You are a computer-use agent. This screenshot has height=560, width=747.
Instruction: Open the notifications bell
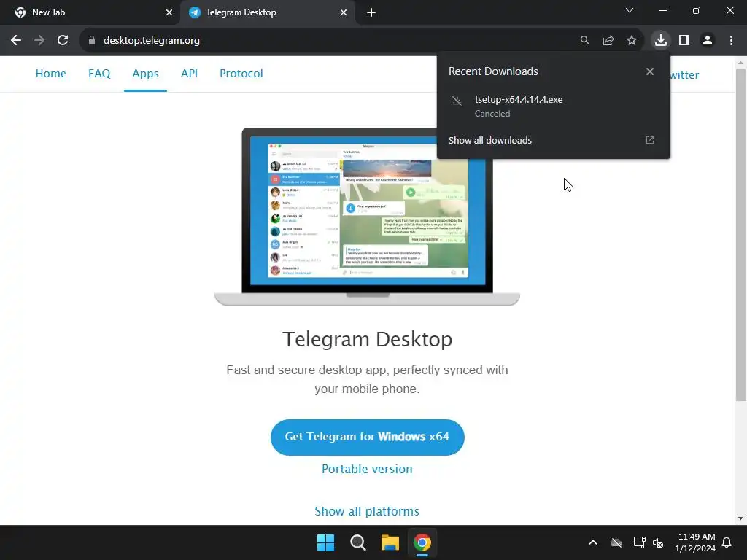pos(727,542)
